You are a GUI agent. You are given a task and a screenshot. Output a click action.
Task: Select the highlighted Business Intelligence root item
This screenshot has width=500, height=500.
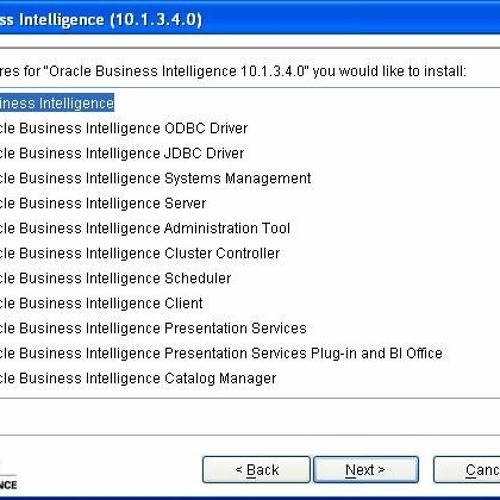point(57,103)
